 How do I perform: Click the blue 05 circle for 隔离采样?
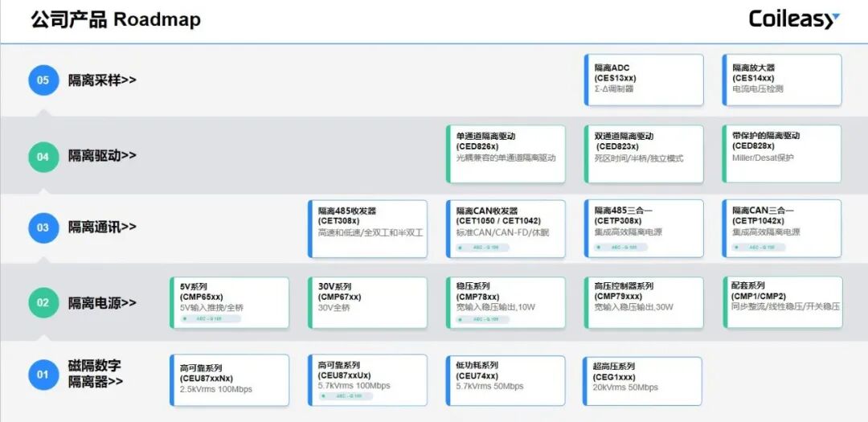(43, 80)
